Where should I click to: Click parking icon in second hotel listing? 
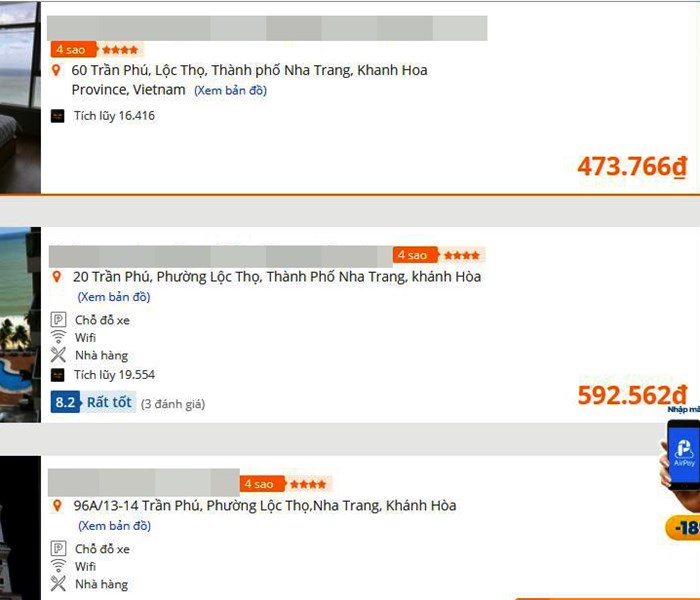click(x=58, y=320)
